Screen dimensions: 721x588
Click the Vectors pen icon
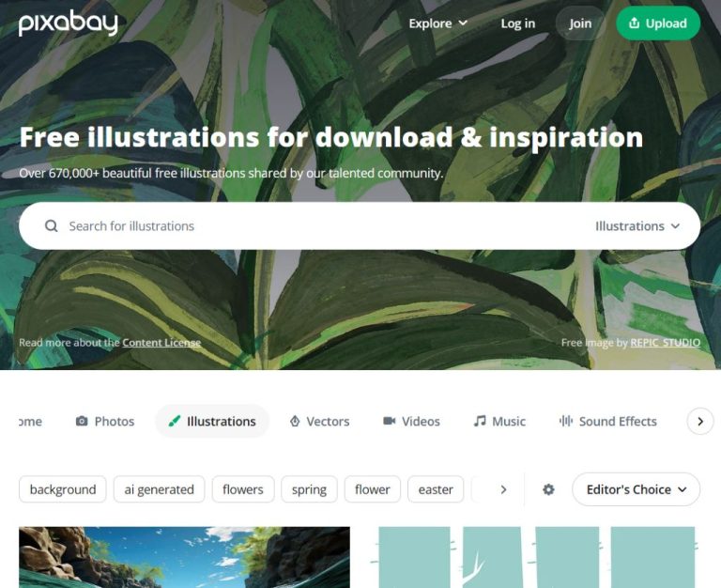[x=295, y=421]
